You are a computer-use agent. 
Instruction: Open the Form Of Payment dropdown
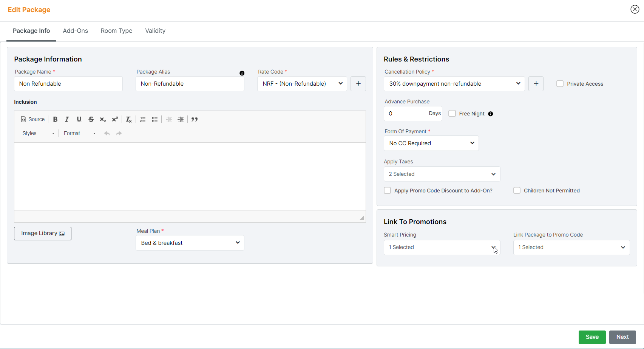(x=431, y=143)
